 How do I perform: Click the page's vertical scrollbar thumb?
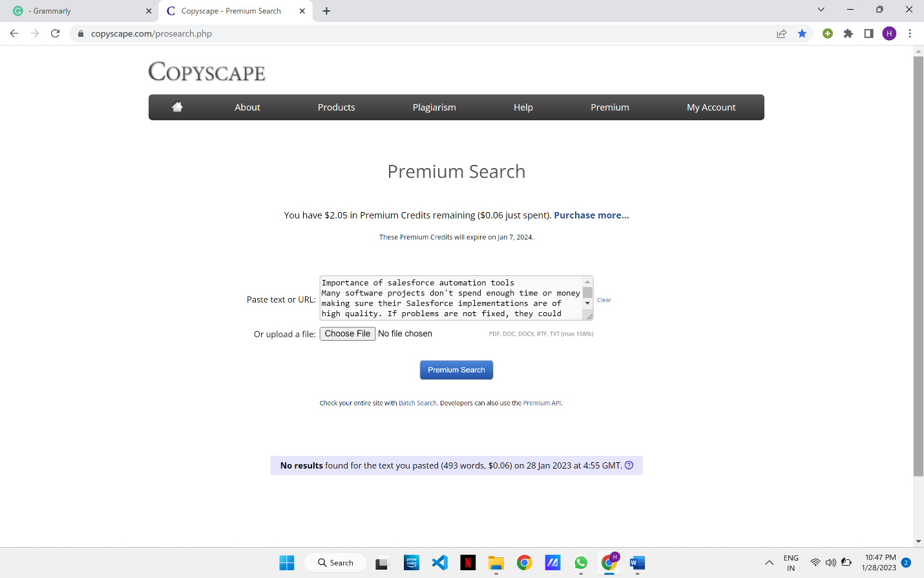pos(918,266)
